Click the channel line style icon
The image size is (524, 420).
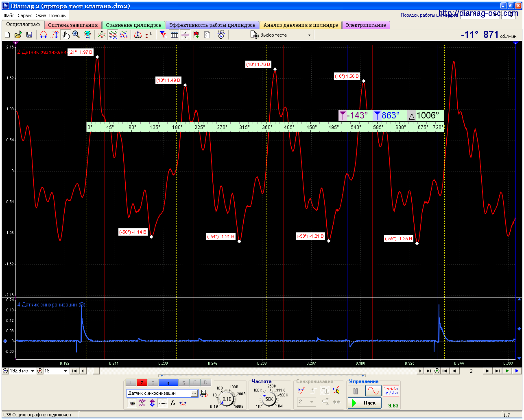(163, 403)
